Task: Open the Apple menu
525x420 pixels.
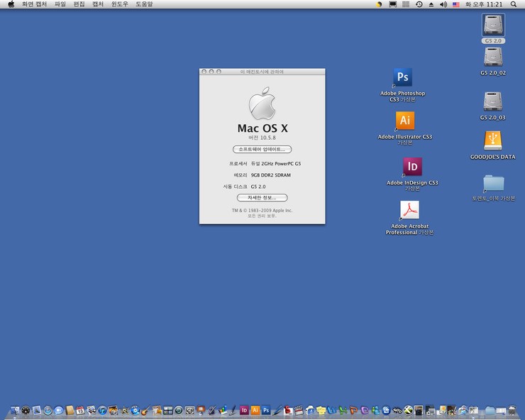Action: (x=11, y=4)
